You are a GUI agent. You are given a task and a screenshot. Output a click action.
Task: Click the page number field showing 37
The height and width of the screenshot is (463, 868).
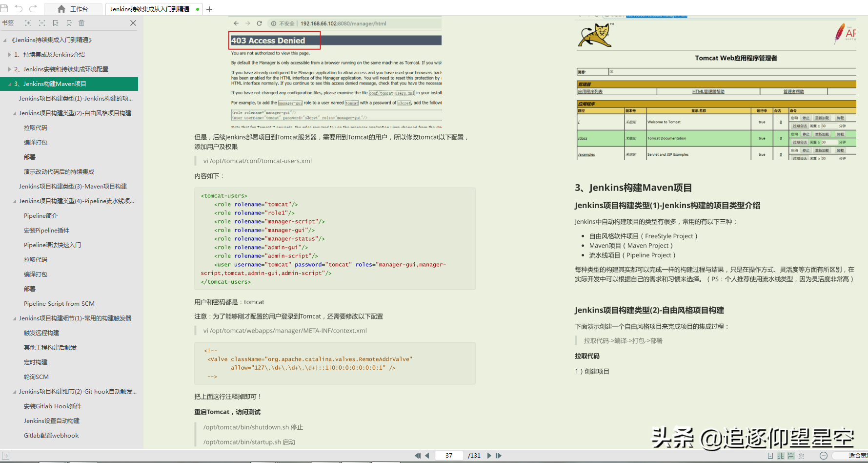pos(449,456)
